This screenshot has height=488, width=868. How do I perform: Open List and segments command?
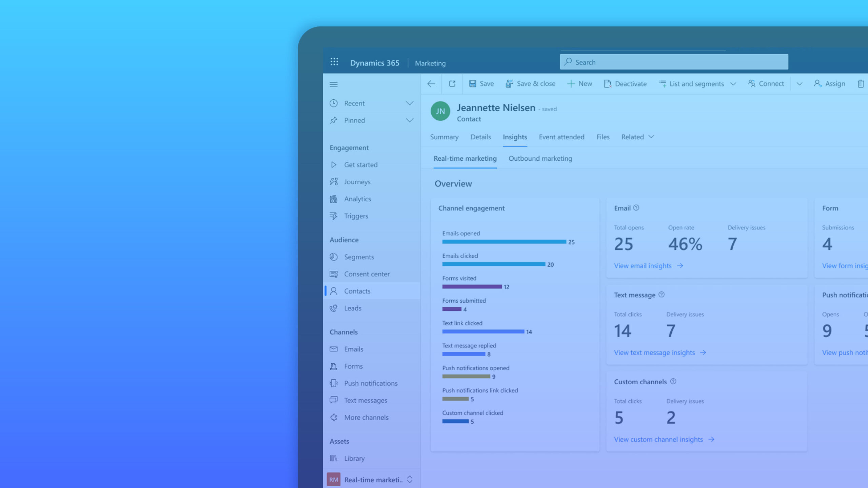pos(691,84)
